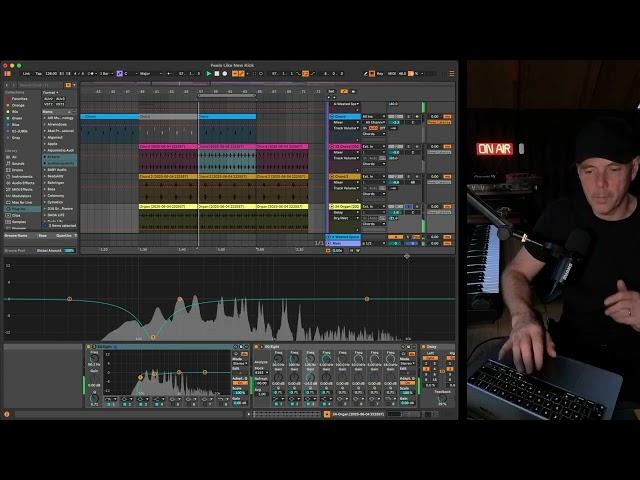Image resolution: width=640 pixels, height=480 pixels.
Task: Click the All library category icon
Action: pyautogui.click(x=8, y=157)
